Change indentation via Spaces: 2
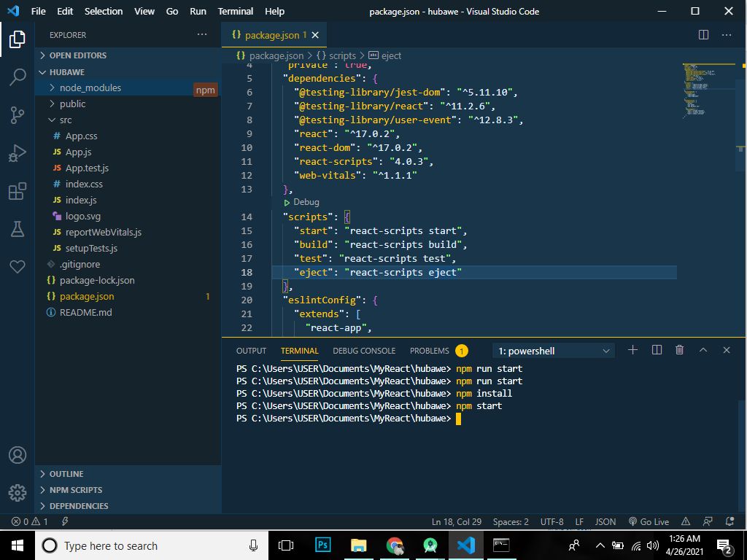The height and width of the screenshot is (560, 747). [x=511, y=521]
